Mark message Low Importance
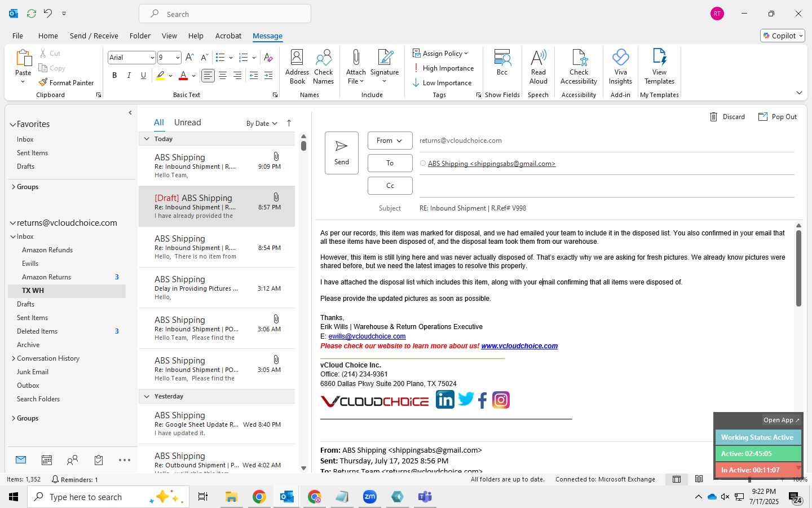 click(x=443, y=83)
